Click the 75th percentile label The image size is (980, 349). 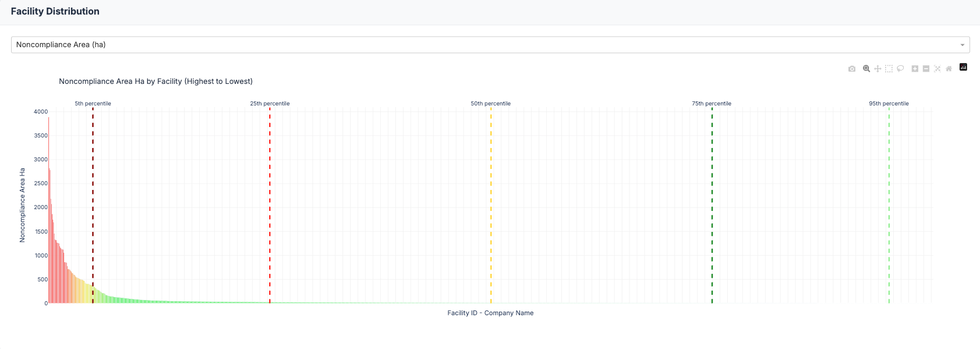point(712,104)
